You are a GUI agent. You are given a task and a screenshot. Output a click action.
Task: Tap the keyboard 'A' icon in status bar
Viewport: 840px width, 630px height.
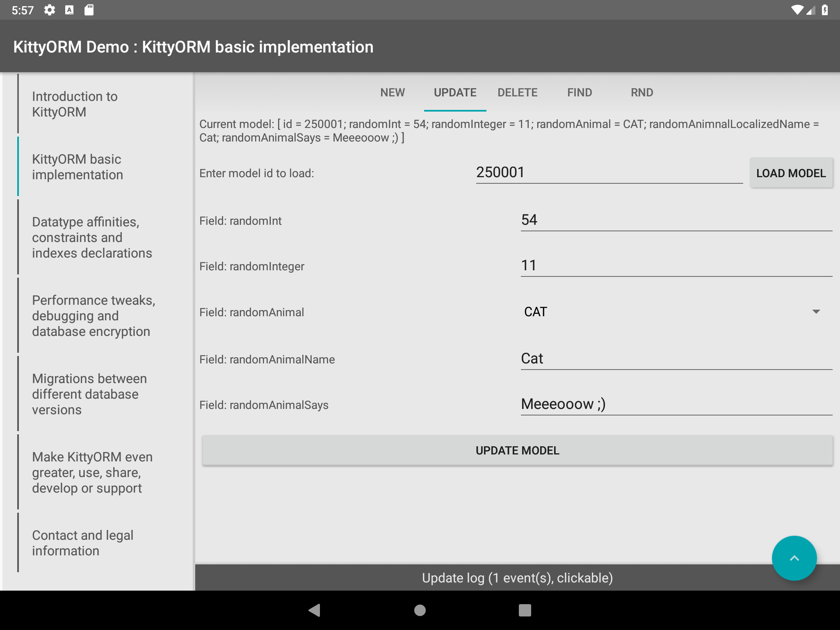(69, 10)
